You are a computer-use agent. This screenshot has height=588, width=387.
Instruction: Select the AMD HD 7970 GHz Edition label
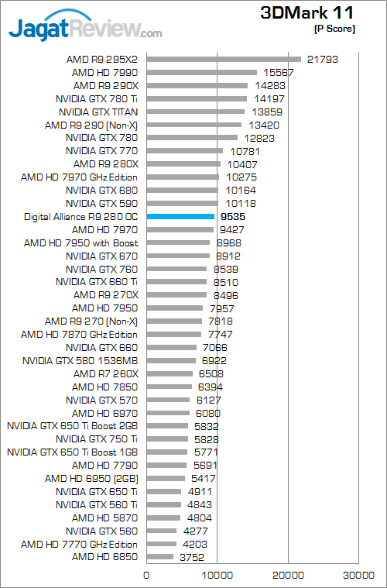(x=79, y=177)
